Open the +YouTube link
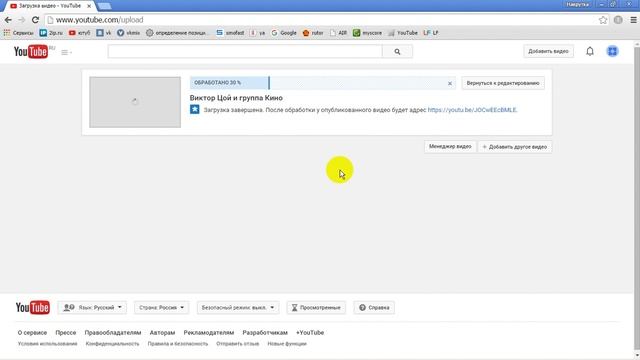This screenshot has height=360, width=640. [310, 333]
